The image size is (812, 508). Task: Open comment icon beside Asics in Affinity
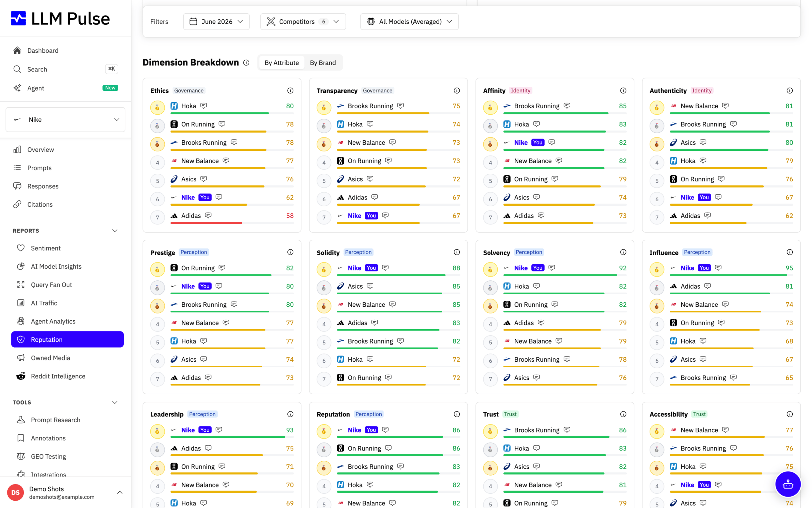pyautogui.click(x=537, y=197)
